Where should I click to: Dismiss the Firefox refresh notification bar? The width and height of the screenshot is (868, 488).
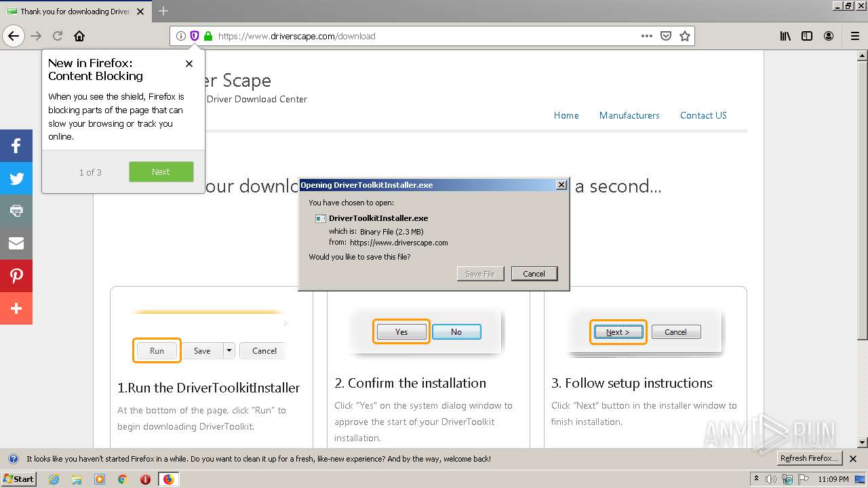click(854, 459)
